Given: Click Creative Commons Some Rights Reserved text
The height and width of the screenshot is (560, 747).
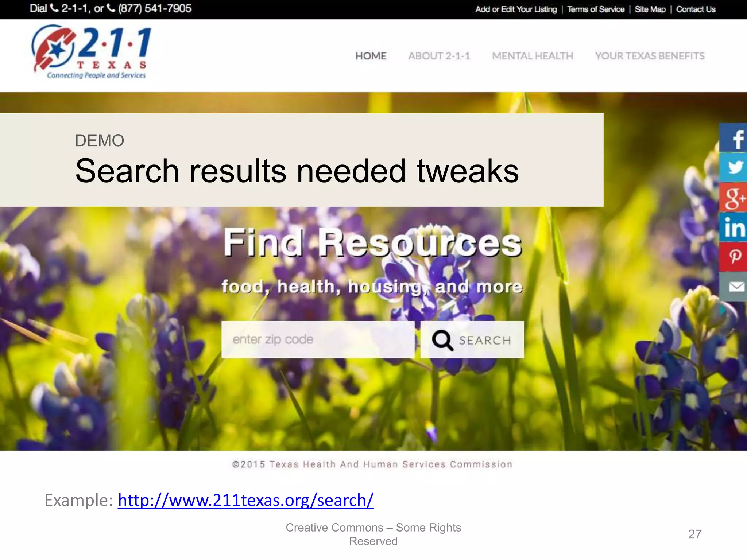Looking at the screenshot, I should [373, 534].
